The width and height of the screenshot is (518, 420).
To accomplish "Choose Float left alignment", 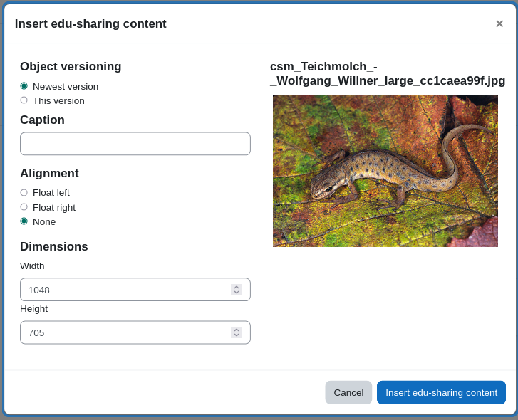I will [24, 192].
